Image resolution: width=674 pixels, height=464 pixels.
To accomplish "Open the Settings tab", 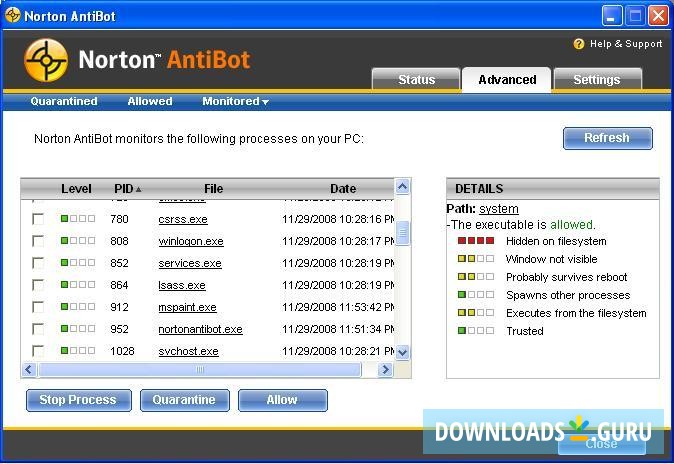I will pos(597,80).
